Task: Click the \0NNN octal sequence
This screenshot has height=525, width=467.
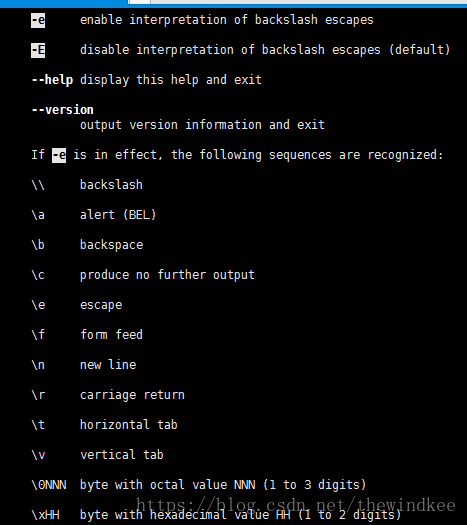Action: (49, 485)
